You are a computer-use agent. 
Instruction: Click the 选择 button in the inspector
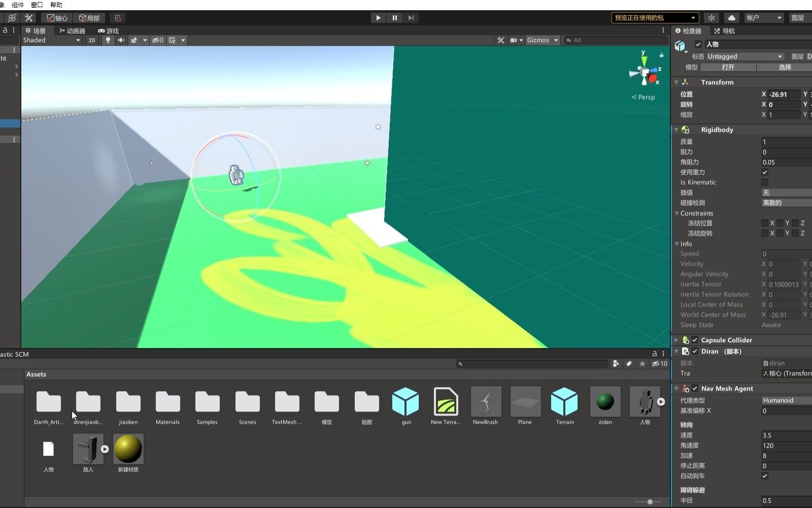click(786, 67)
